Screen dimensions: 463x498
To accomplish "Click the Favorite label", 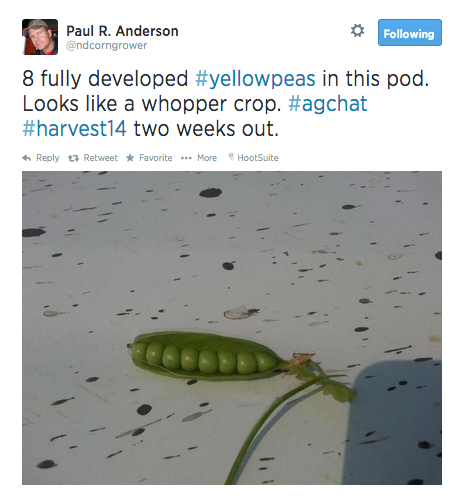I will coord(156,158).
